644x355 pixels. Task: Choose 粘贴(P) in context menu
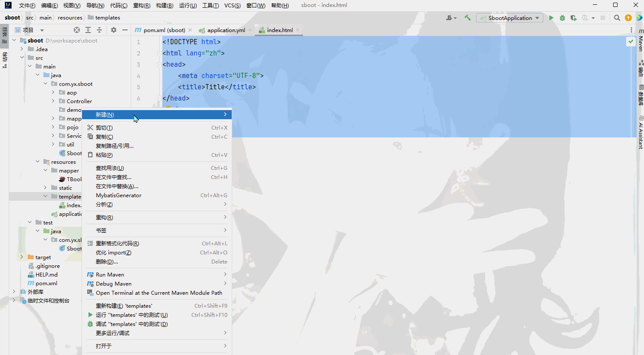tap(157, 155)
